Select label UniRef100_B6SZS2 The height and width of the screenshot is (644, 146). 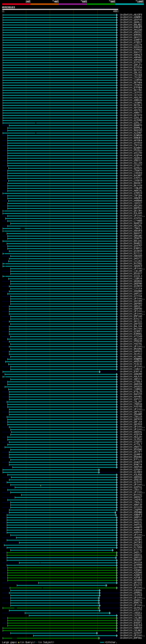pos(131,70)
